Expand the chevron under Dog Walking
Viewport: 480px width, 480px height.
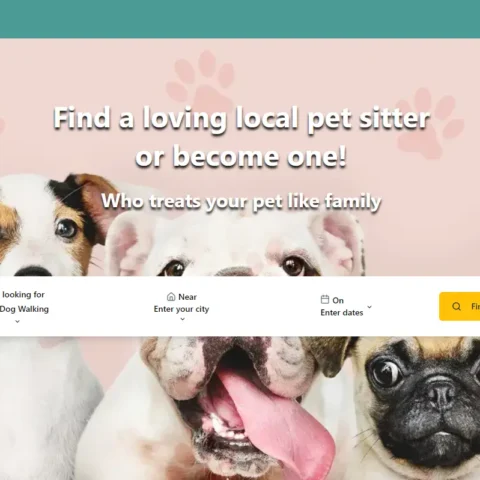point(18,321)
